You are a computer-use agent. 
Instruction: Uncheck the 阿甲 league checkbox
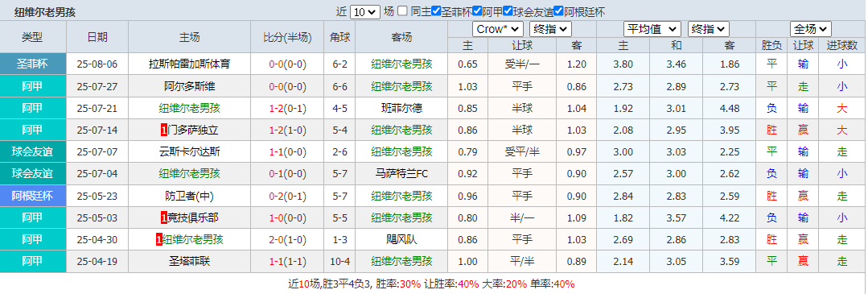[476, 11]
